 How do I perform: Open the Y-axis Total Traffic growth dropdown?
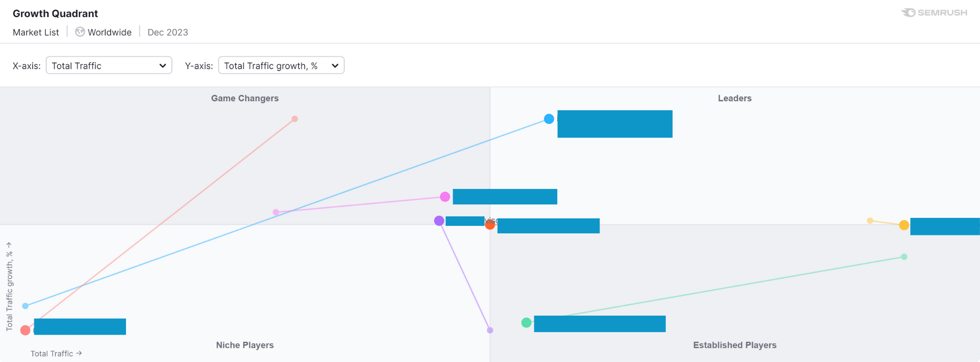tap(281, 65)
